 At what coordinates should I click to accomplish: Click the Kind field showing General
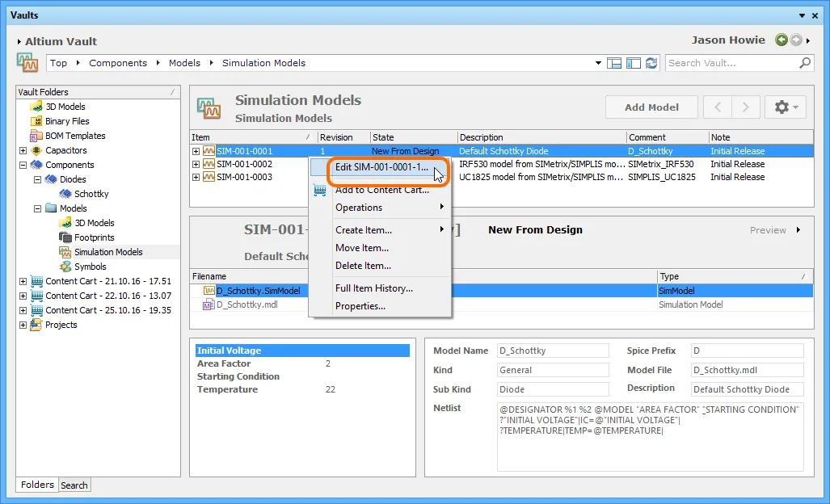tap(553, 370)
